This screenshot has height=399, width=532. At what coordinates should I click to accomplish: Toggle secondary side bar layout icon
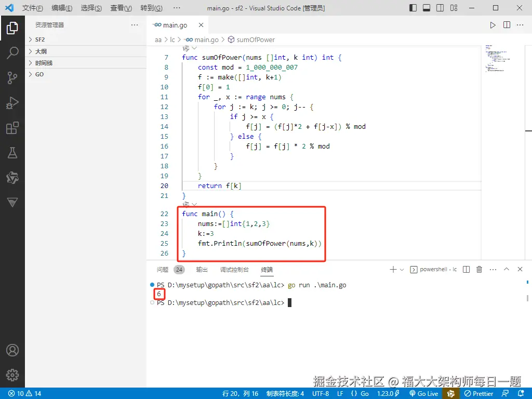point(440,8)
